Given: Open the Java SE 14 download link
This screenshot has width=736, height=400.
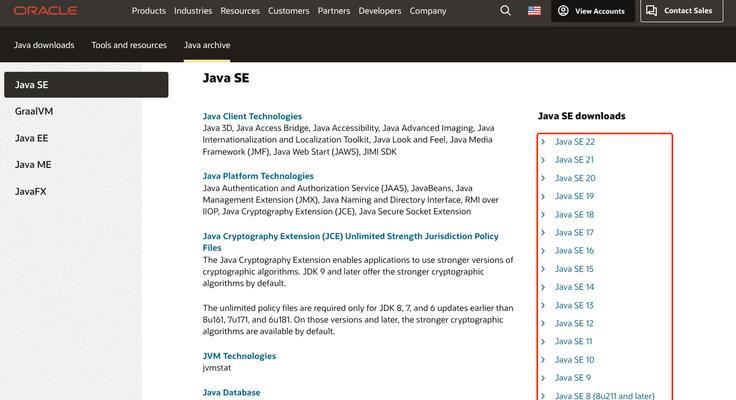Looking at the screenshot, I should pos(575,287).
